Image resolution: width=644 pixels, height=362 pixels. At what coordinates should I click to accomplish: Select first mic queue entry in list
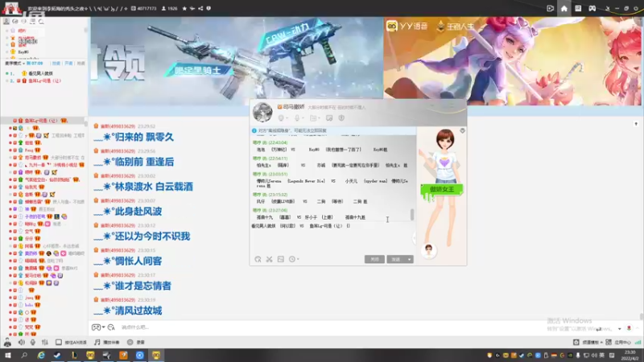[x=41, y=73]
